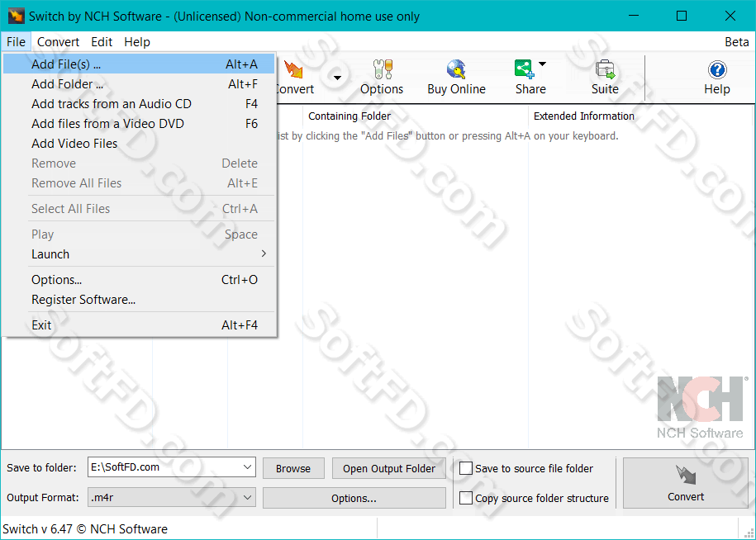Click the blue Help question-mark icon
The image size is (756, 540).
coord(717,70)
